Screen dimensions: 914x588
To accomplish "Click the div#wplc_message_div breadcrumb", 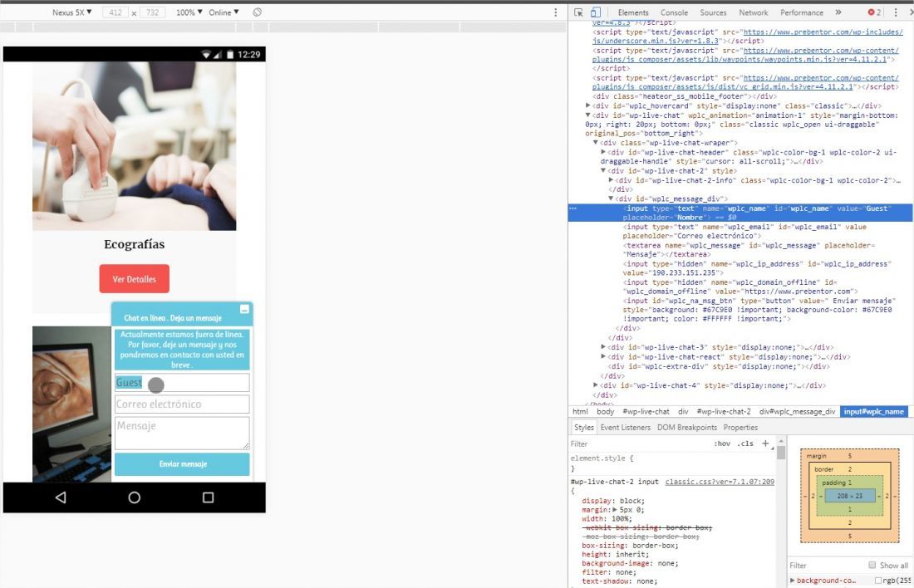I will pos(798,411).
